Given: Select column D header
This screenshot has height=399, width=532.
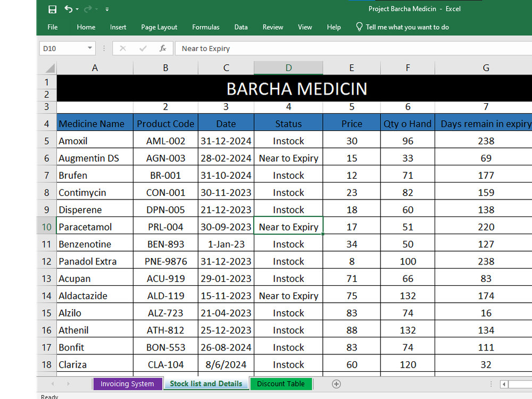Looking at the screenshot, I should pos(288,68).
